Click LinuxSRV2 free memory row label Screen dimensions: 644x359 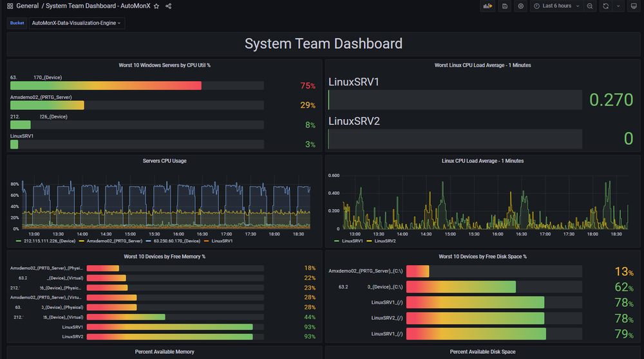tap(73, 336)
